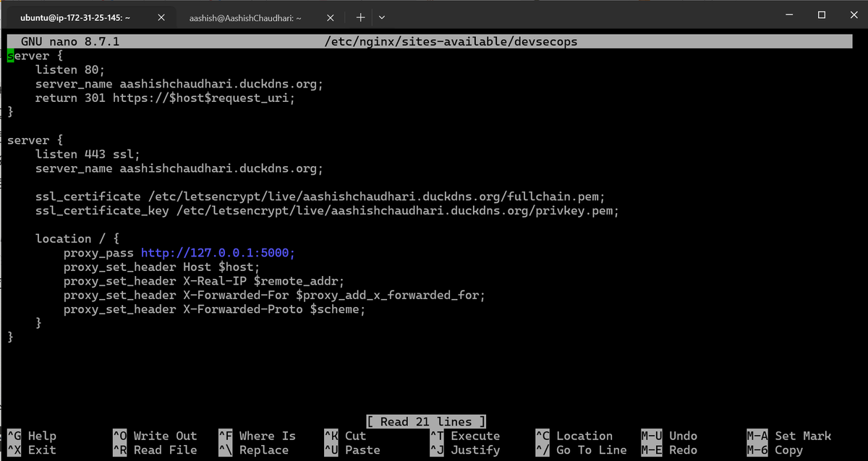Click the ssl_certificate_key privkey.pem line
The image size is (868, 461).
pos(328,211)
